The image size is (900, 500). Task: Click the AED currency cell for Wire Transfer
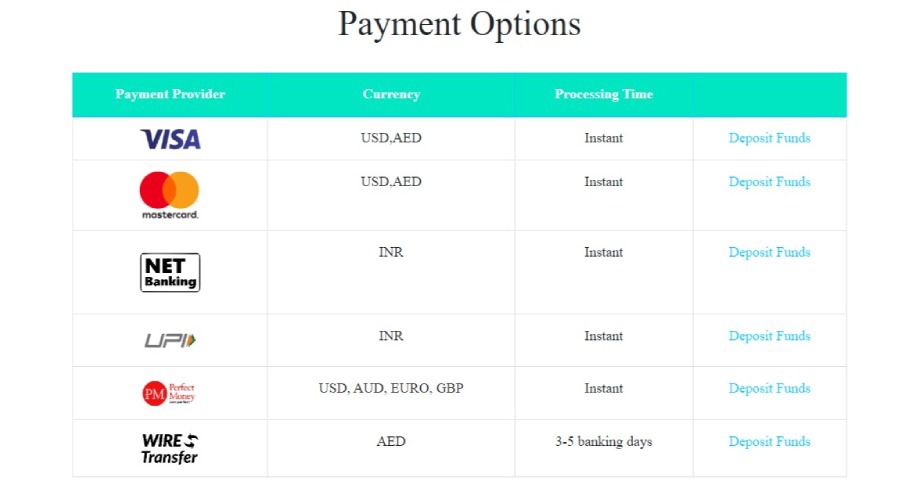pos(391,442)
